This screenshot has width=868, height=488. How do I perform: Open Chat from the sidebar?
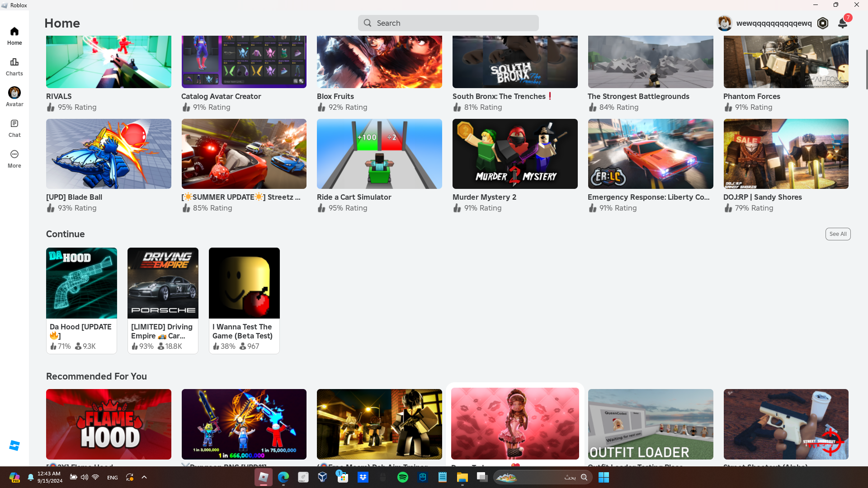(14, 128)
